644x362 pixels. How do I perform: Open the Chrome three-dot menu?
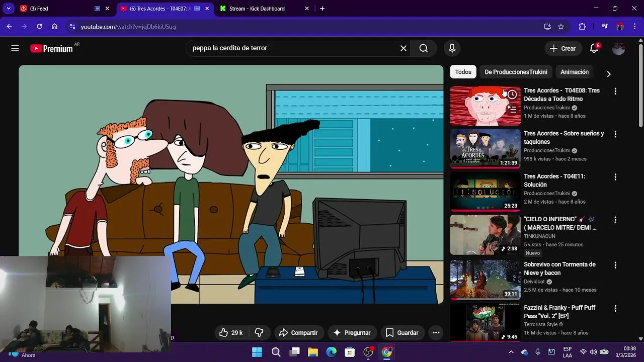tap(634, 27)
